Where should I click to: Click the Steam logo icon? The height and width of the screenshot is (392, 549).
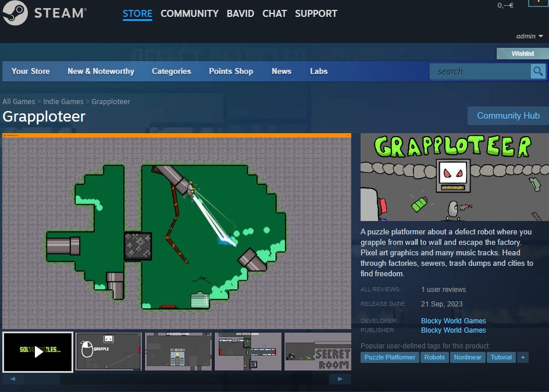point(15,13)
